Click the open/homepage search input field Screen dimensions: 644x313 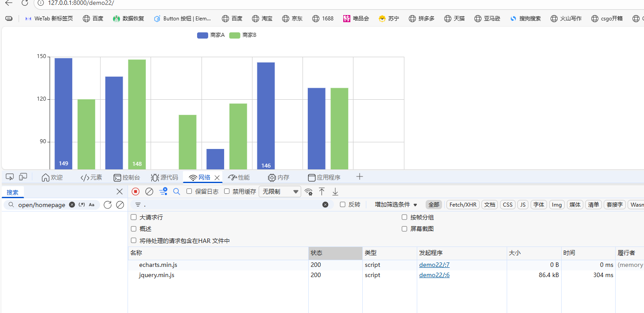coord(42,205)
